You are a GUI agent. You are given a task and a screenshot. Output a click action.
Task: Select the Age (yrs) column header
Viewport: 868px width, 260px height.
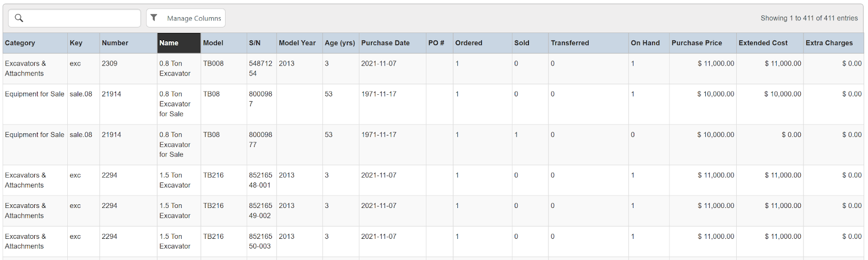tap(340, 43)
